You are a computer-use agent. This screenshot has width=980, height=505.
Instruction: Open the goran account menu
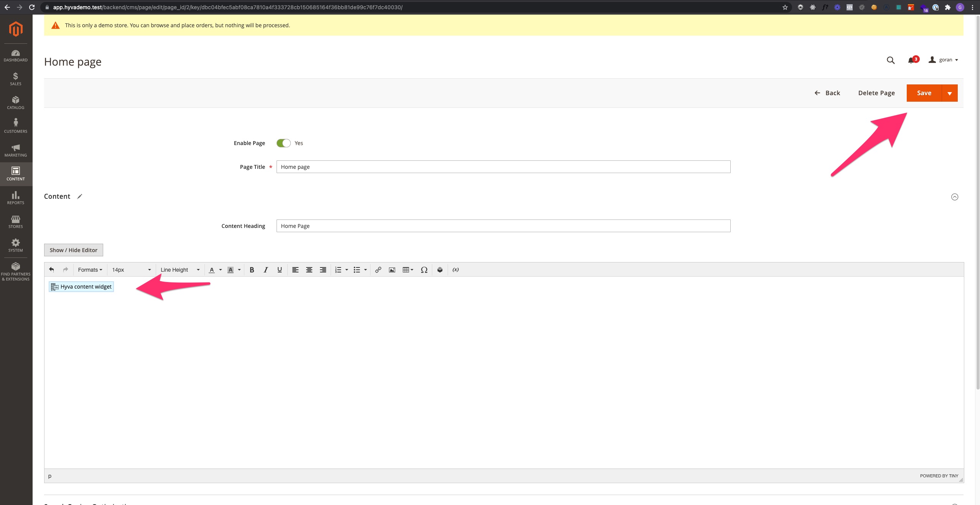click(944, 60)
